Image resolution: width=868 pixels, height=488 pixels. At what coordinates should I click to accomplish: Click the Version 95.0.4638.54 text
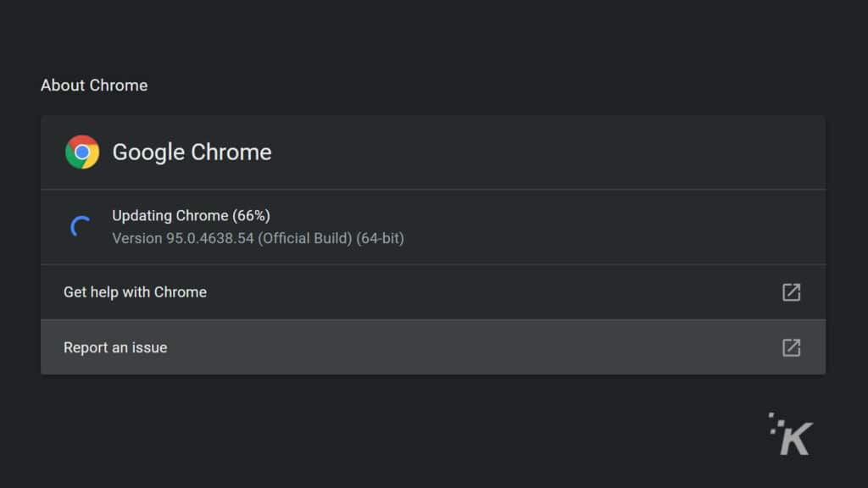point(183,238)
